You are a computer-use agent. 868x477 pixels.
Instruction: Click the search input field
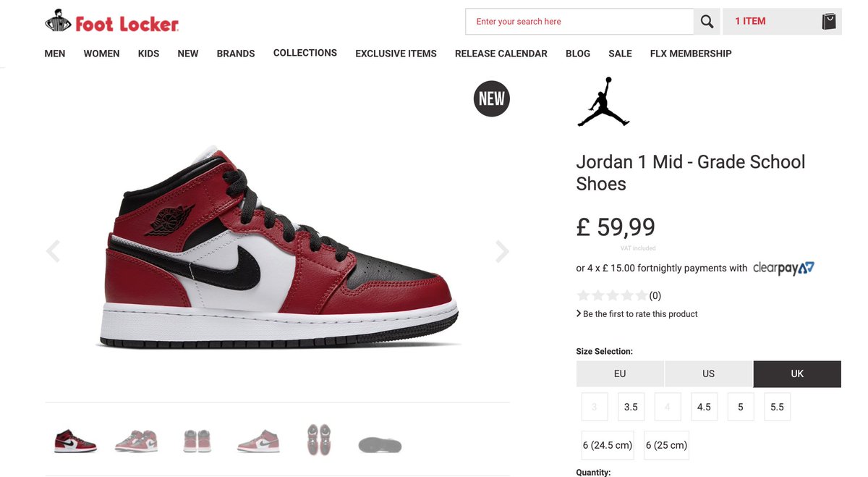pos(579,22)
